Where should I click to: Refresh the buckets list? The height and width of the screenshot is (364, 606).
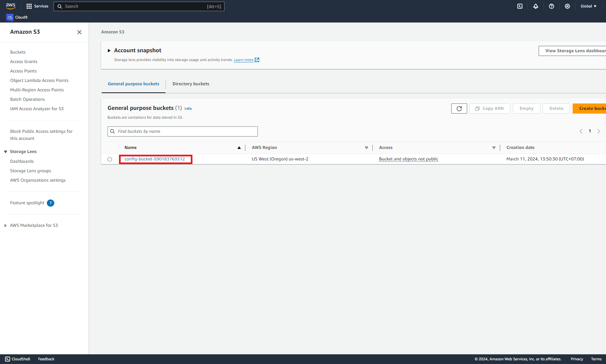(459, 109)
